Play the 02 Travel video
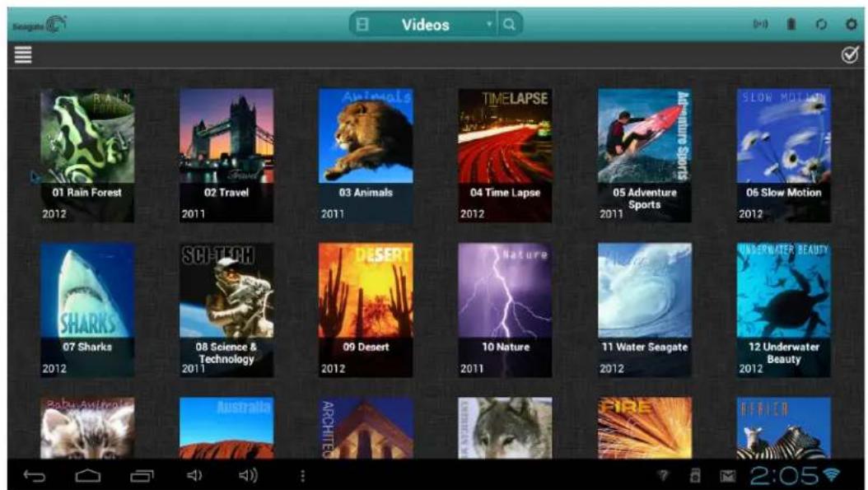Screen dimensions: 868x490 pyautogui.click(x=226, y=155)
